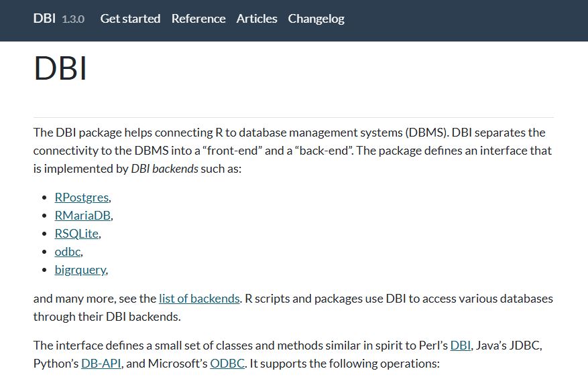This screenshot has height=377, width=588.
Task: Click the italic 'DBI backends' text
Action: pyautogui.click(x=164, y=169)
